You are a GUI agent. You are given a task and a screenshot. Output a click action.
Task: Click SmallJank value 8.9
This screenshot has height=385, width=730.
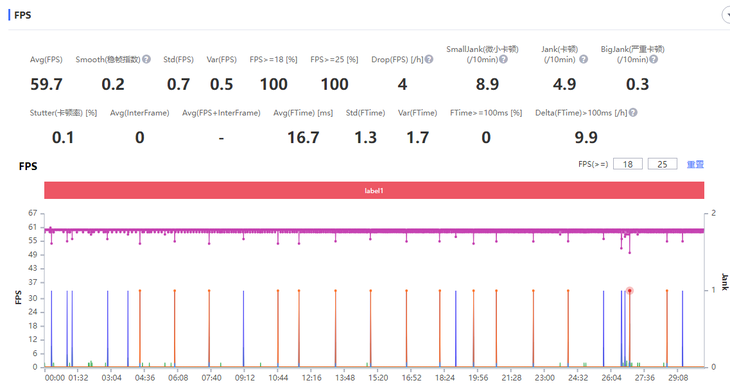coord(487,84)
